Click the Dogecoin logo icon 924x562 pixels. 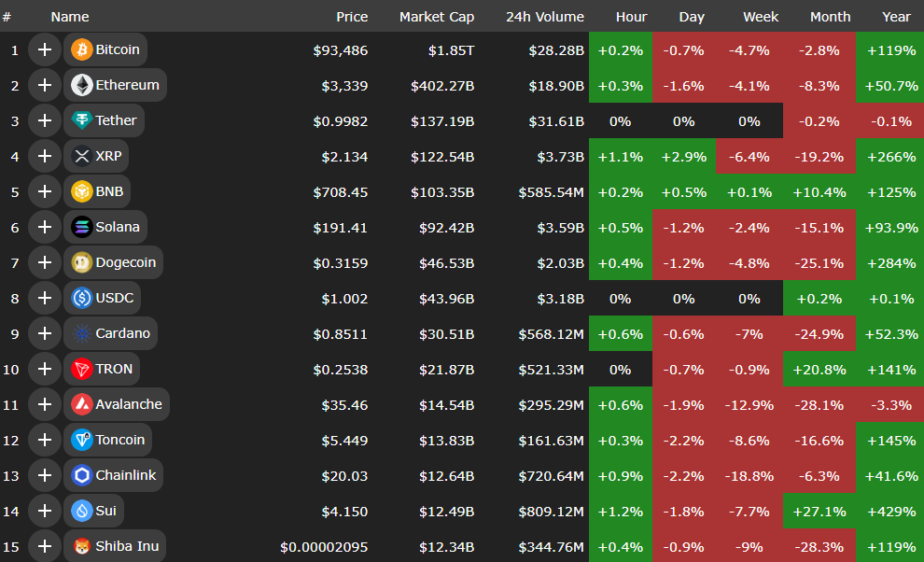(81, 262)
